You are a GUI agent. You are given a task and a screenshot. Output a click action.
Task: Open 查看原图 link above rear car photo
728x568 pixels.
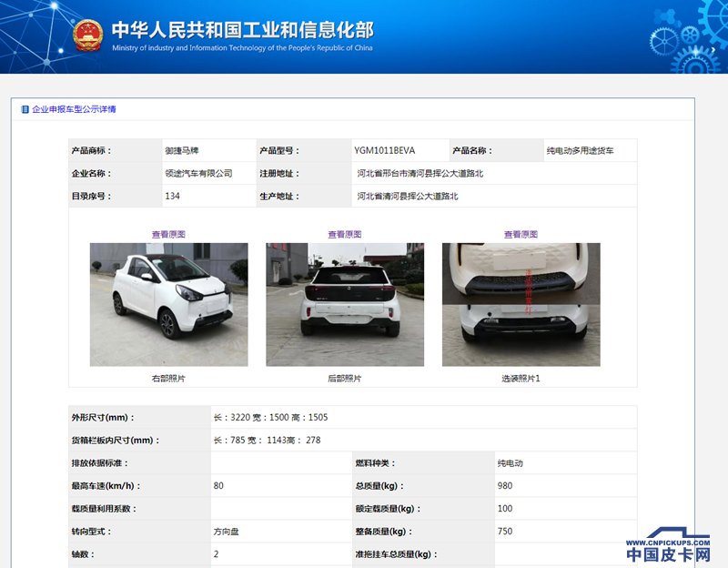[345, 234]
